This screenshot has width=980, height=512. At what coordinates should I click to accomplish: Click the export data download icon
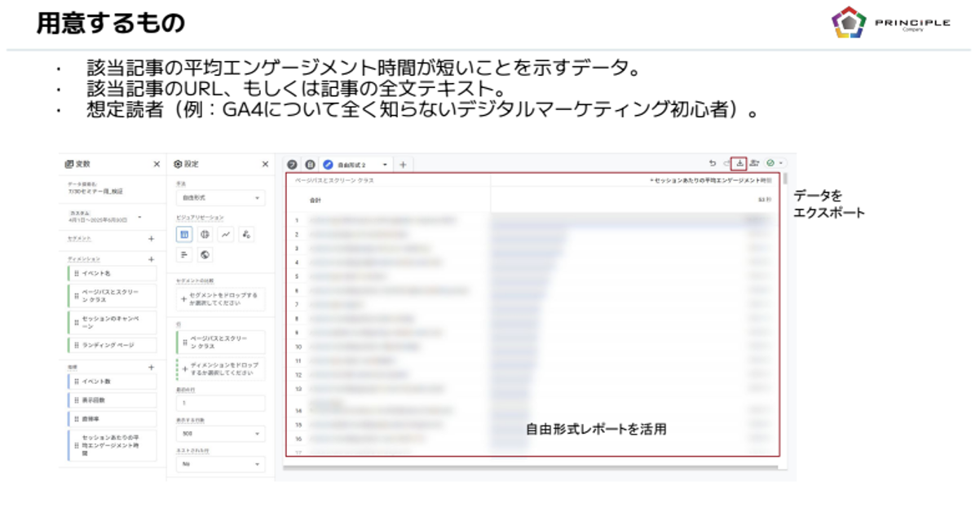(739, 163)
